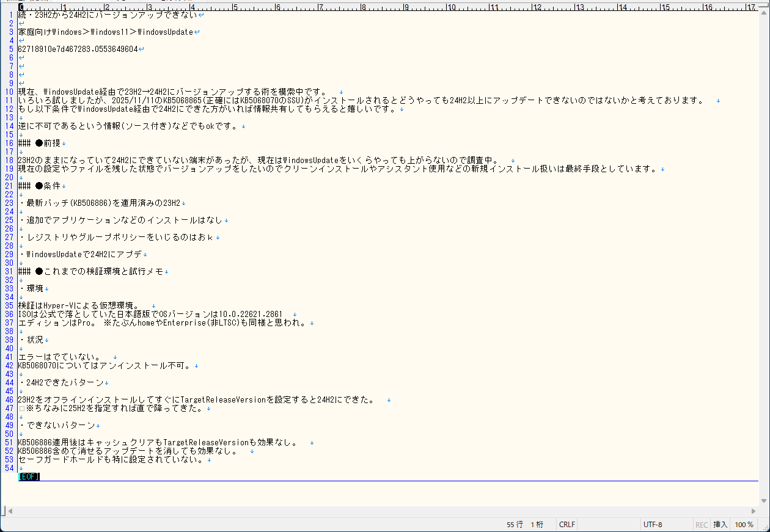Click the [EOF] end-of-file marker
This screenshot has width=770, height=532.
point(28,476)
